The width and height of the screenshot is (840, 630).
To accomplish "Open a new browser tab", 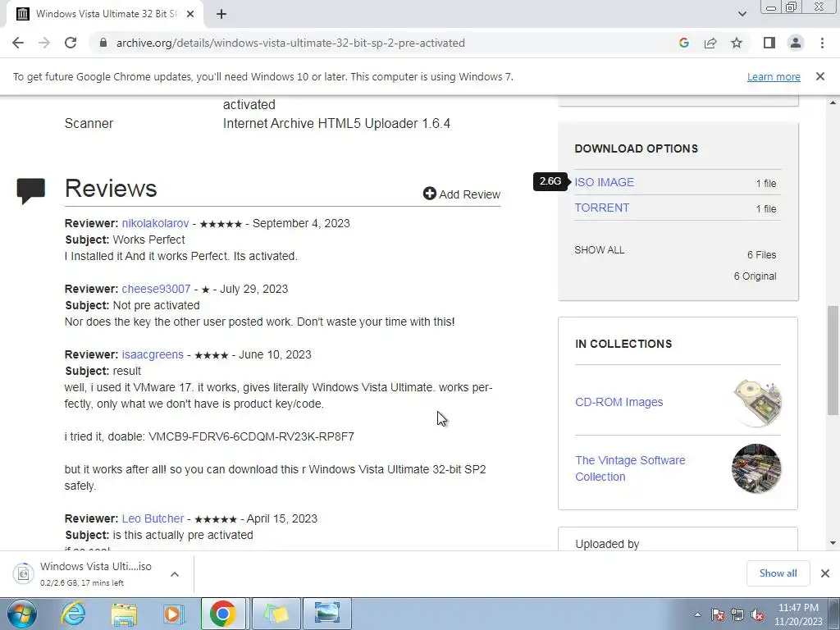I will coord(221,15).
